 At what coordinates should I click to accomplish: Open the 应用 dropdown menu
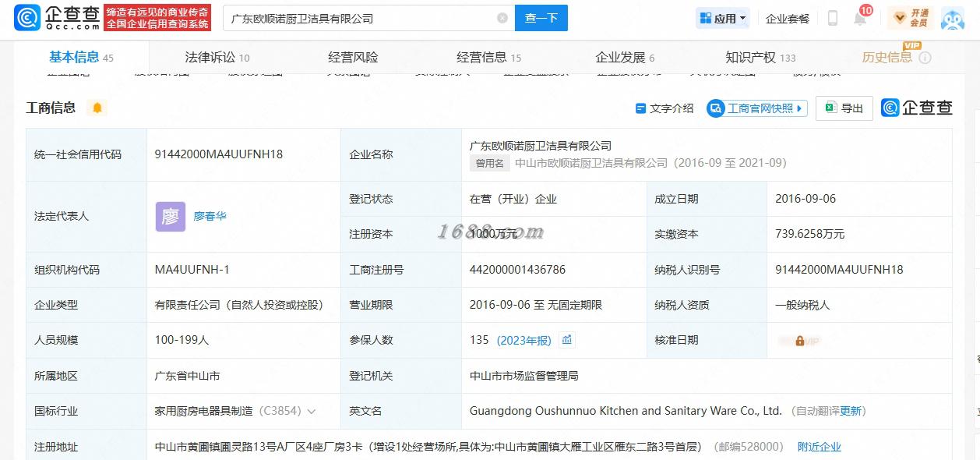point(723,18)
